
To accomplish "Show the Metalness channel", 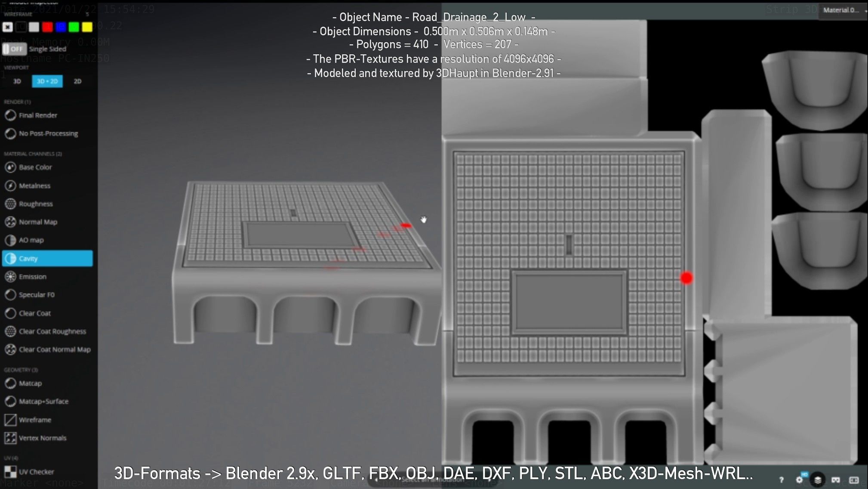I will pyautogui.click(x=28, y=186).
